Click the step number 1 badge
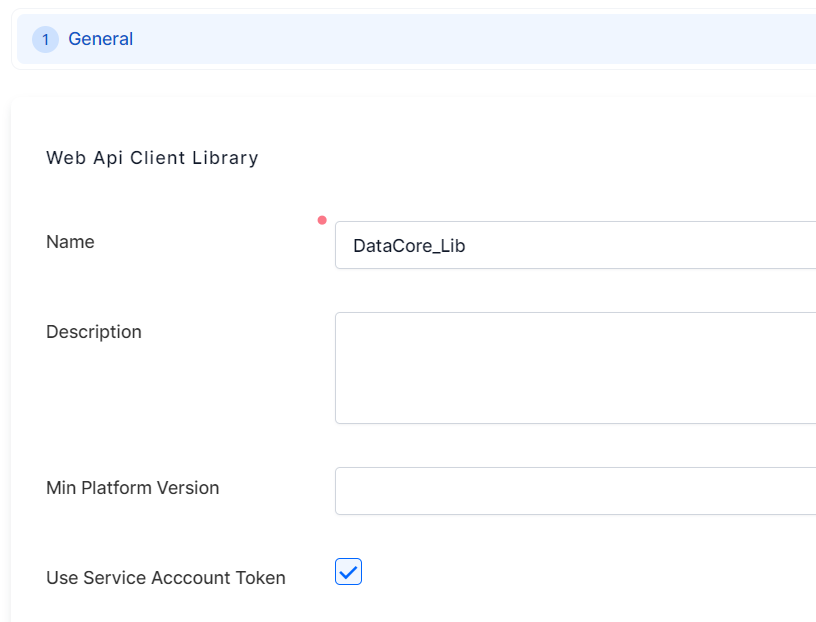This screenshot has width=816, height=622. 45,40
